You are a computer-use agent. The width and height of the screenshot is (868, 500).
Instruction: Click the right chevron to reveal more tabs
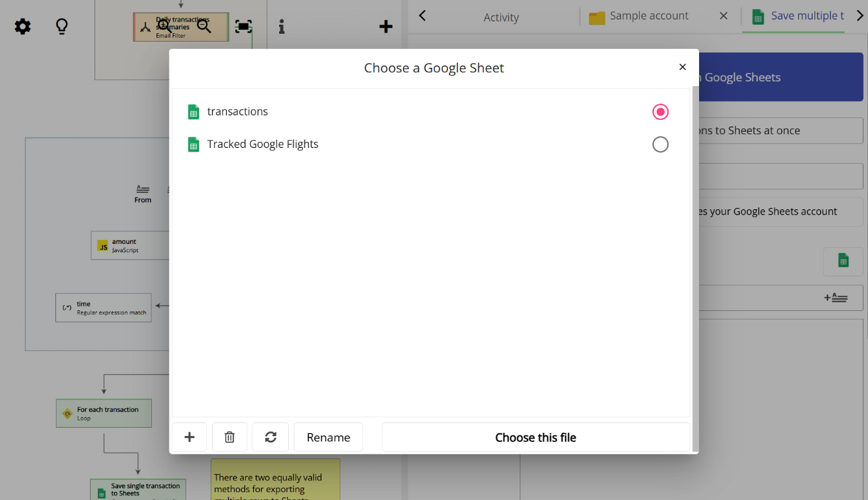[x=859, y=16]
